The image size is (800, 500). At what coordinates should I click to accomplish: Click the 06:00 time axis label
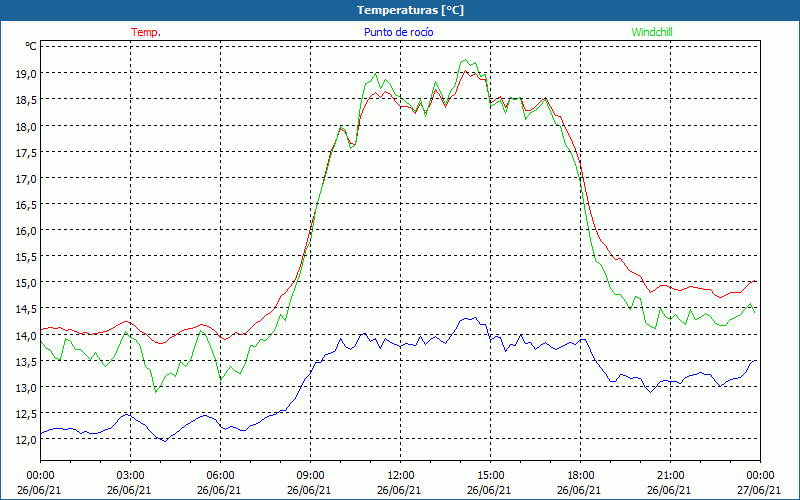tap(220, 475)
